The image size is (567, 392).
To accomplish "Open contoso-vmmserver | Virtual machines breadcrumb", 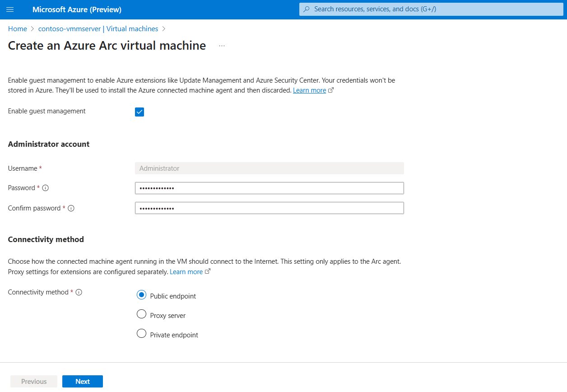I will (x=98, y=29).
